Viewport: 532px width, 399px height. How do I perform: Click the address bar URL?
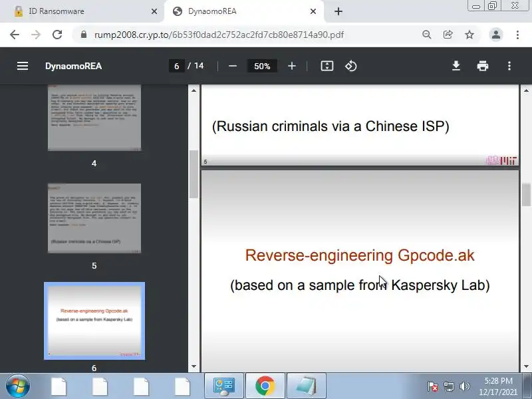point(219,35)
